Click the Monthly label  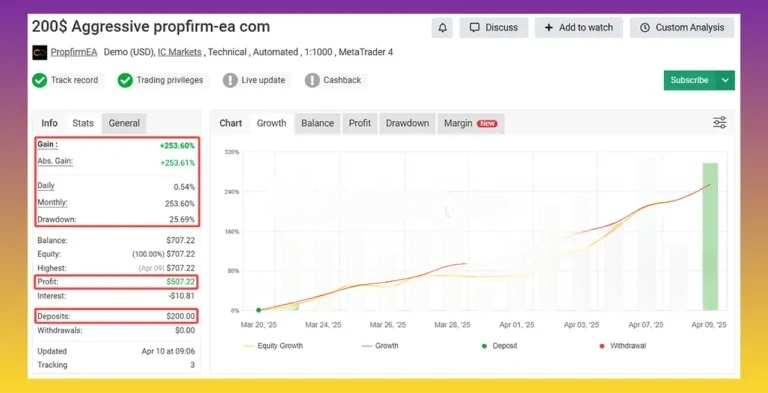click(52, 202)
